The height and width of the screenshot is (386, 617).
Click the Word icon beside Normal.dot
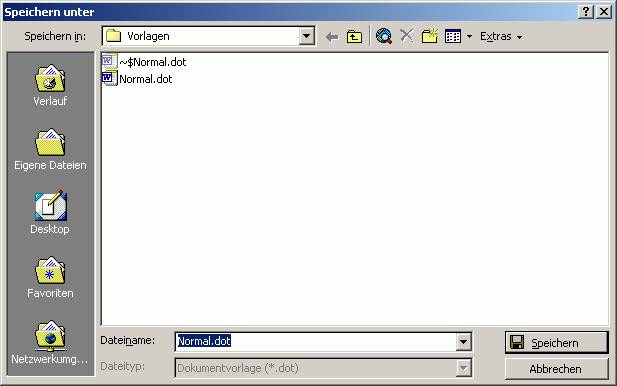pos(109,78)
